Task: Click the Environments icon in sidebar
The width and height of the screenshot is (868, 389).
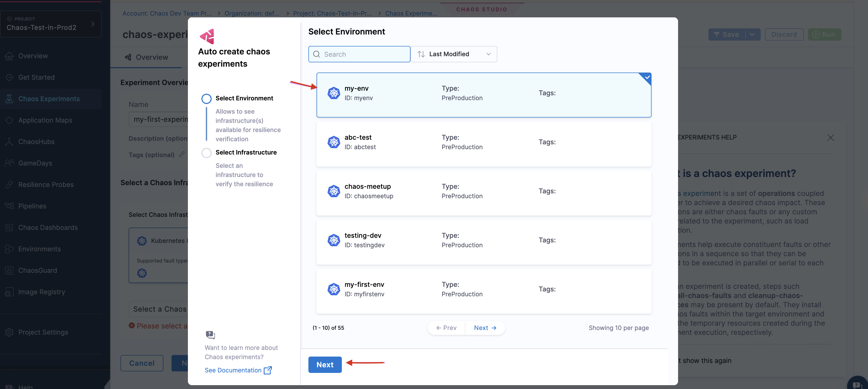Action: pyautogui.click(x=9, y=249)
